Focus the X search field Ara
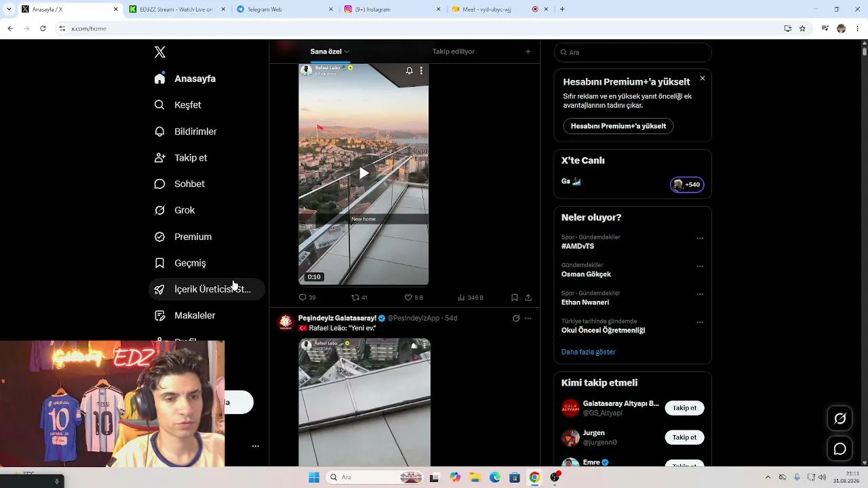The height and width of the screenshot is (488, 868). [x=633, y=52]
